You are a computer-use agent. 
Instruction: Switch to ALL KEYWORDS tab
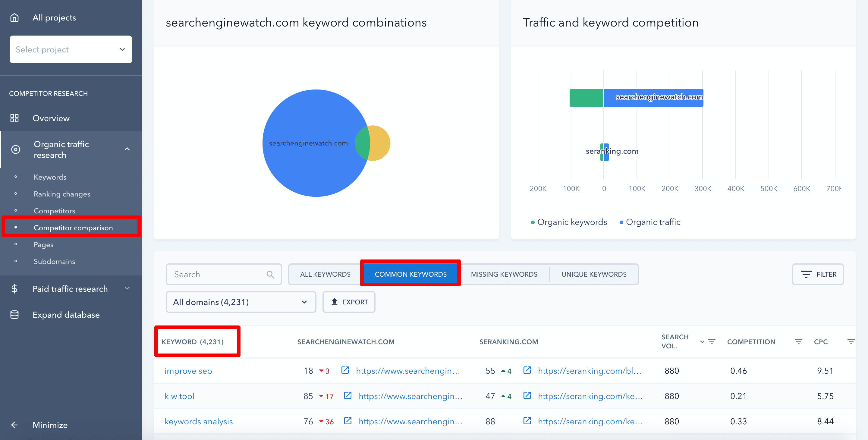pos(325,274)
